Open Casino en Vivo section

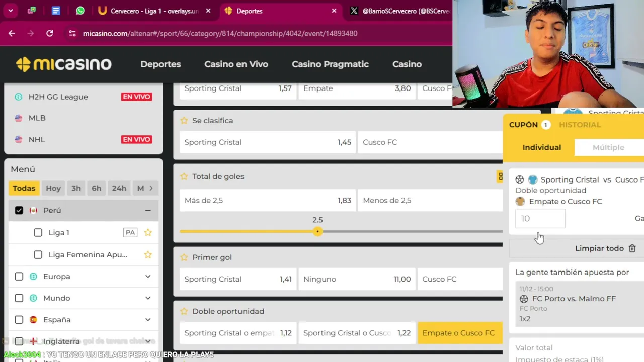236,64
